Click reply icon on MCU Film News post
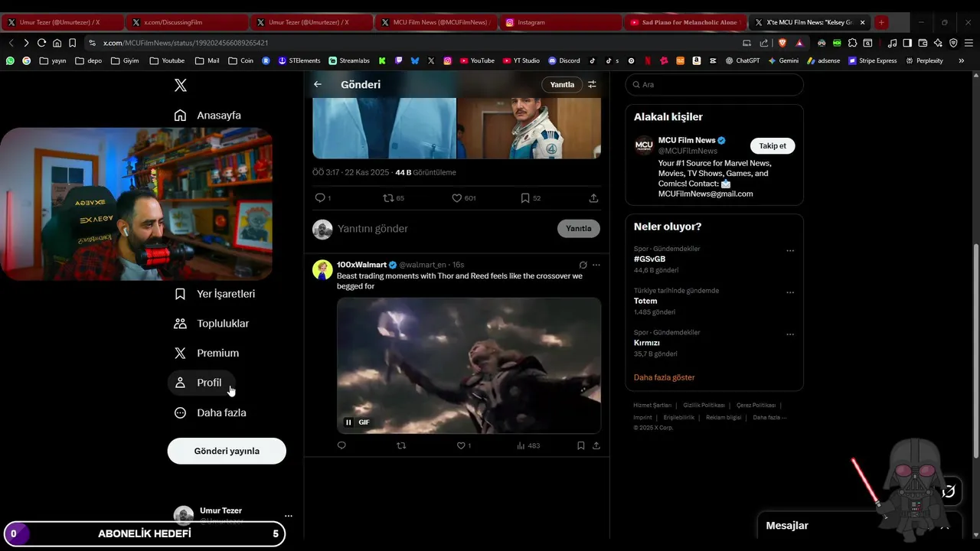 point(320,198)
